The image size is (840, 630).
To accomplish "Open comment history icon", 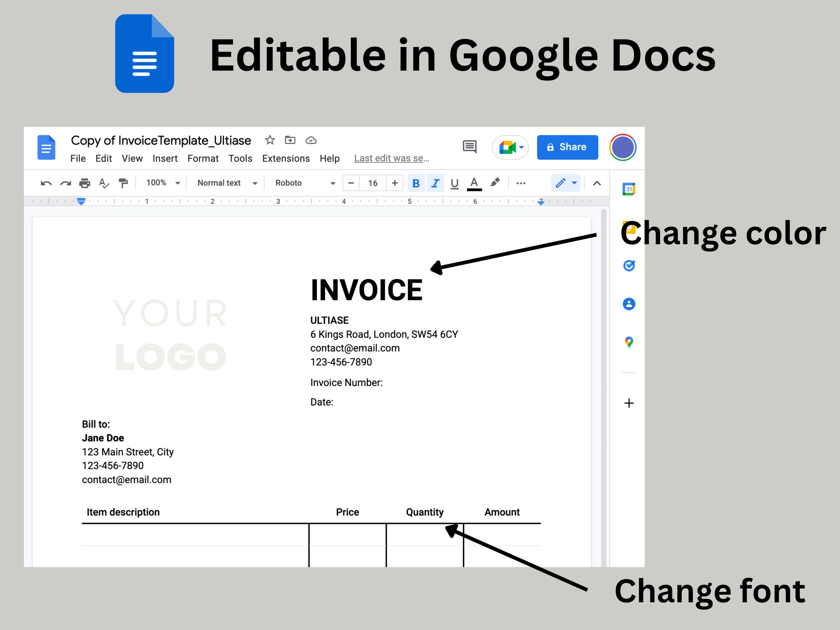I will tap(470, 147).
